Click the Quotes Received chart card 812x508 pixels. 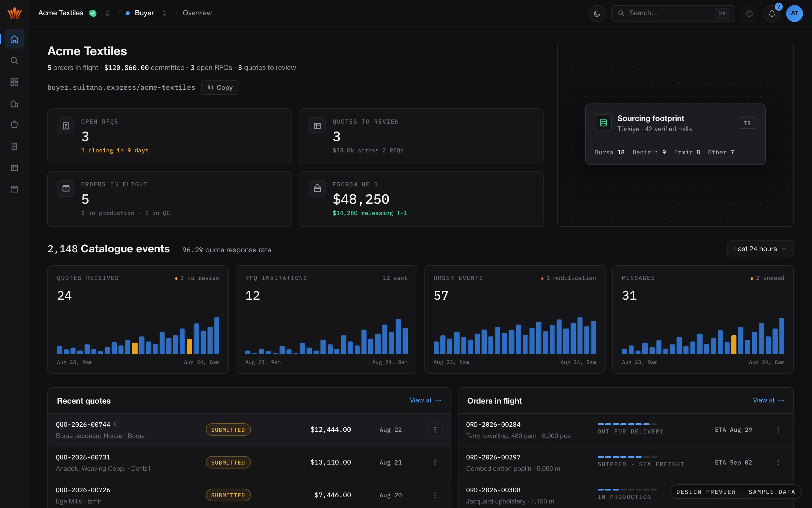click(x=138, y=319)
